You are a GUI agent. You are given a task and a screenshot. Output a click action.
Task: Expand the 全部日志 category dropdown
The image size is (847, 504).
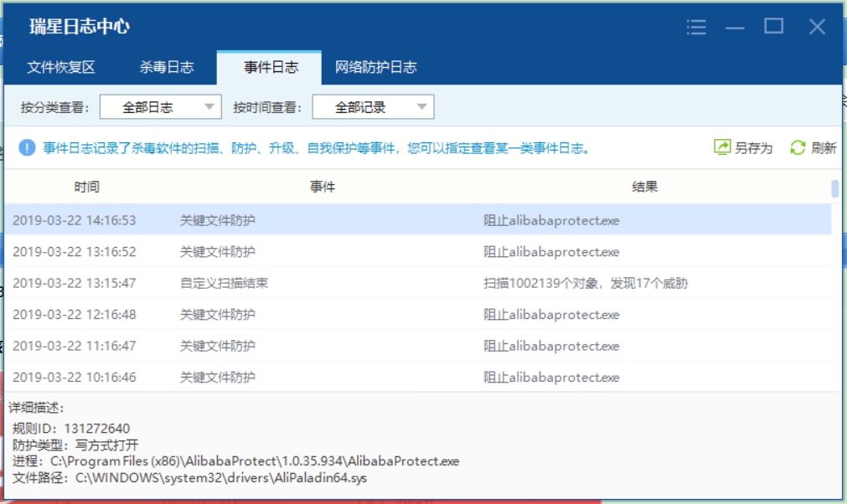point(160,107)
